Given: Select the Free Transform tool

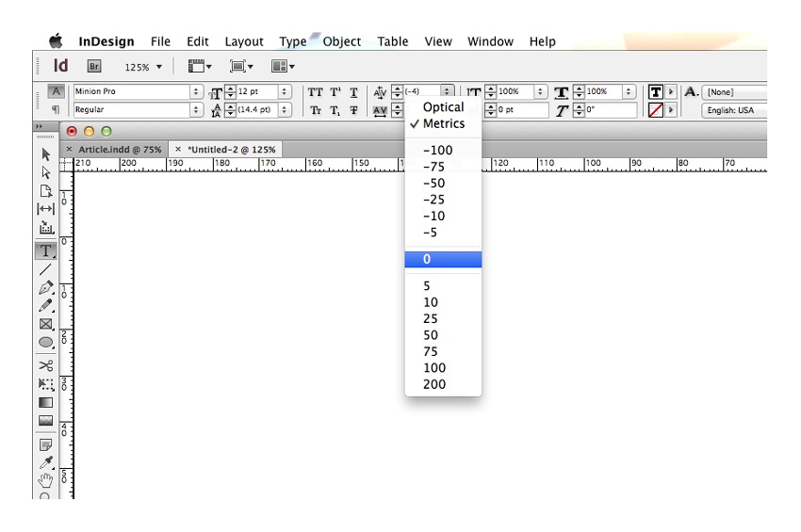Looking at the screenshot, I should (x=46, y=384).
